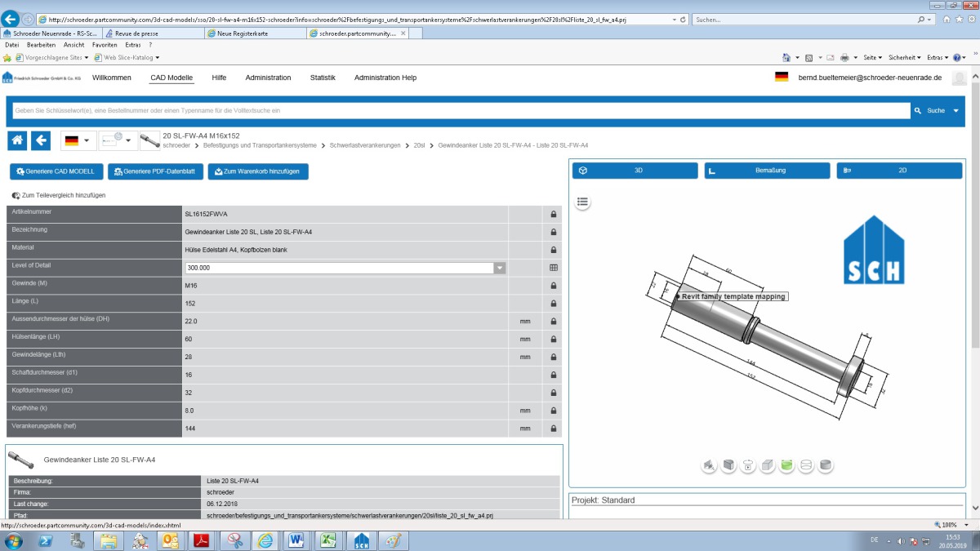Image resolution: width=980 pixels, height=551 pixels.
Task: Toggle the lock on the Gewinde (M) row
Action: pyautogui.click(x=553, y=286)
